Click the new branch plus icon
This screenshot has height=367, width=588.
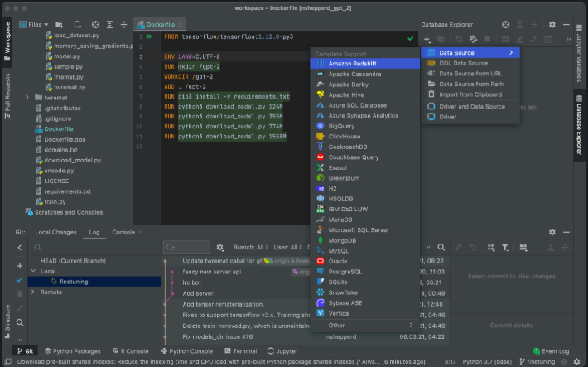20,266
